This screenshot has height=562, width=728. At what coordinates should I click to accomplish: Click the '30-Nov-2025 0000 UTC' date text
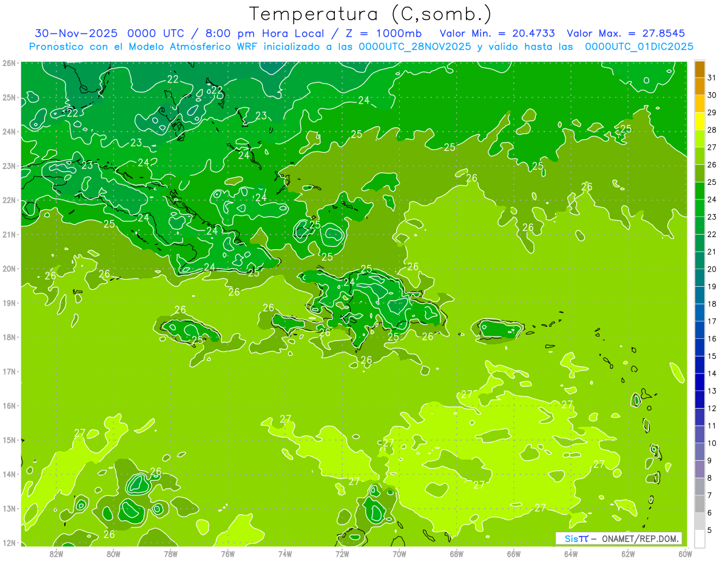coord(109,33)
